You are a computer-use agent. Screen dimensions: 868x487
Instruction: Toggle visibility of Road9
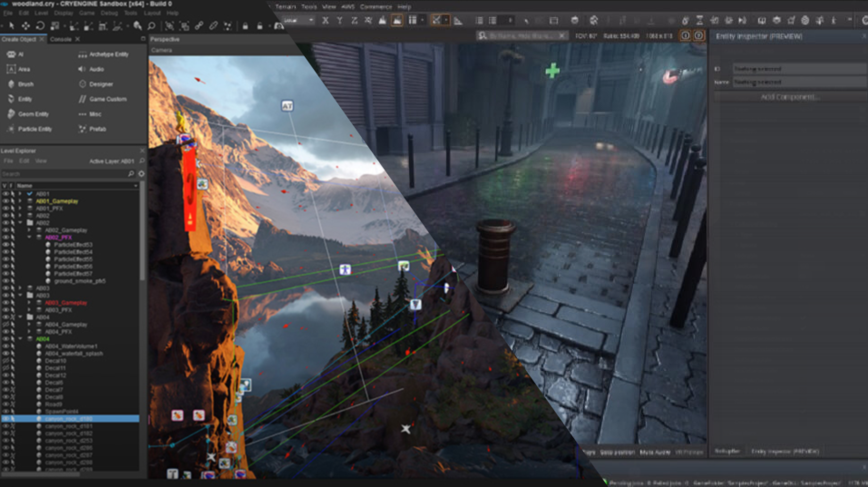(x=5, y=404)
